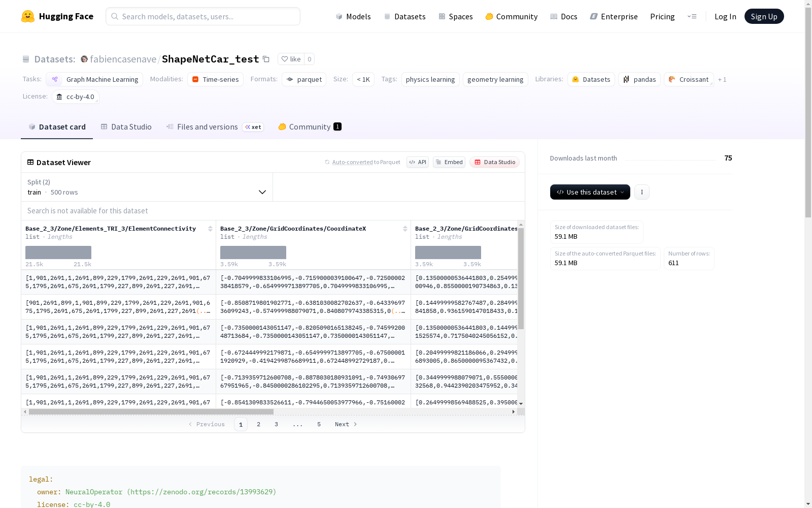
Task: Sort the CoordinateX column
Action: click(x=405, y=229)
